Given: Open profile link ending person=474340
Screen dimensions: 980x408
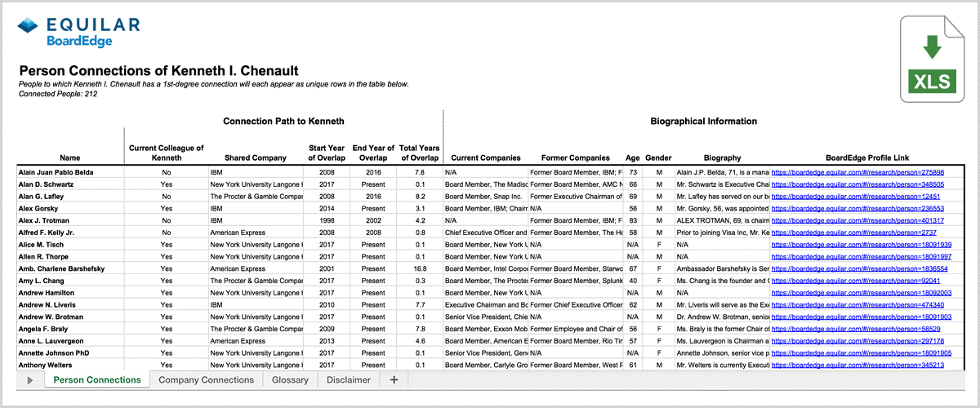Looking at the screenshot, I should 857,304.
